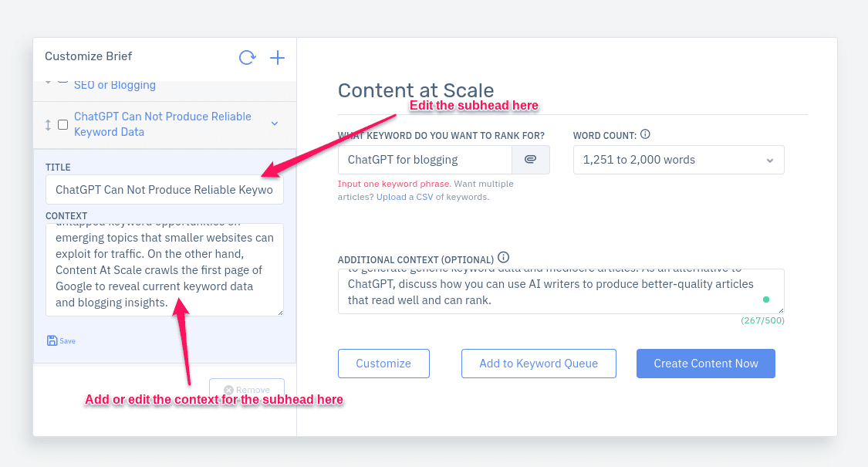868x467 pixels.
Task: Click the Additional Context info icon
Action: pos(503,257)
